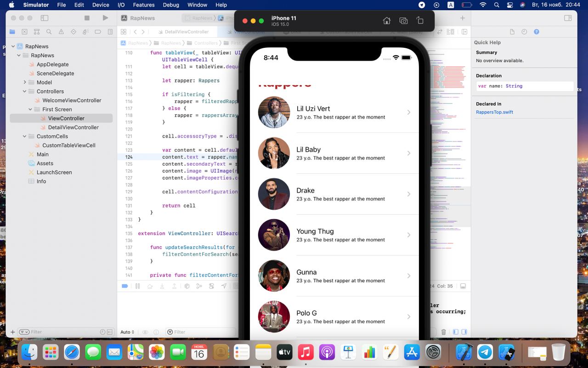Open Lil Uzi Vert detail chevron
The image size is (588, 368).
408,112
